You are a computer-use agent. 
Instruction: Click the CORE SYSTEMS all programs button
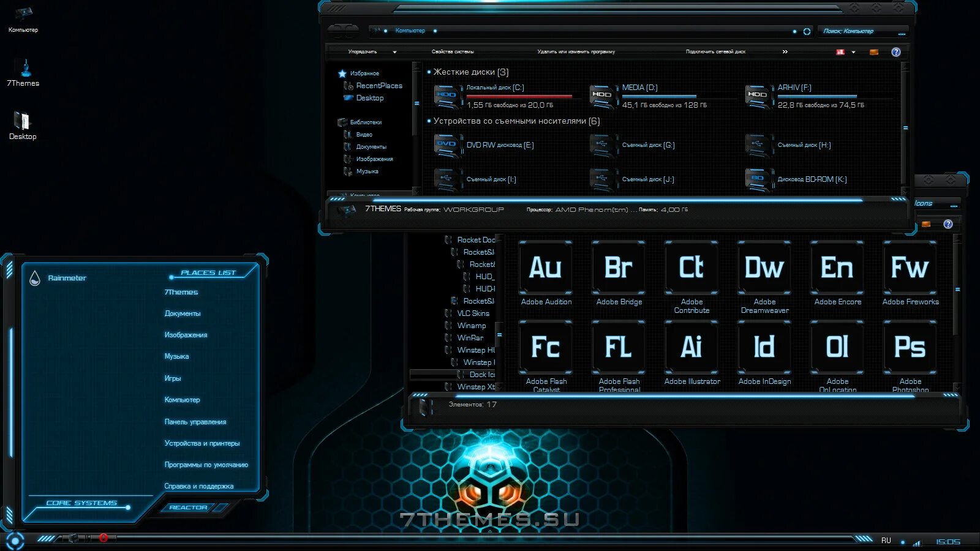[81, 503]
